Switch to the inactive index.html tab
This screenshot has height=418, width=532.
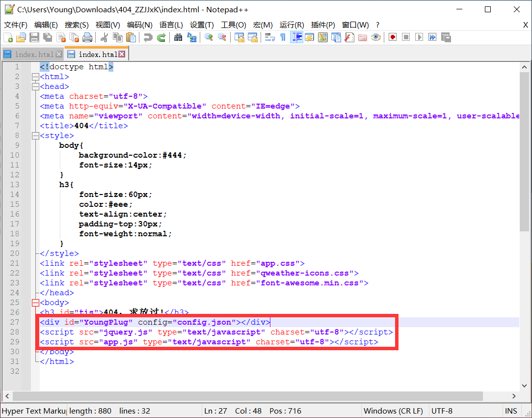(x=34, y=55)
